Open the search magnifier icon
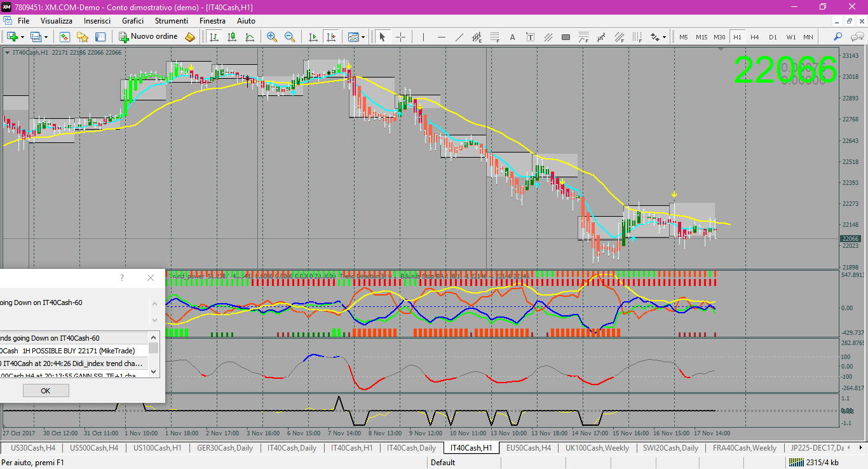The height and width of the screenshot is (469, 868). point(838,37)
